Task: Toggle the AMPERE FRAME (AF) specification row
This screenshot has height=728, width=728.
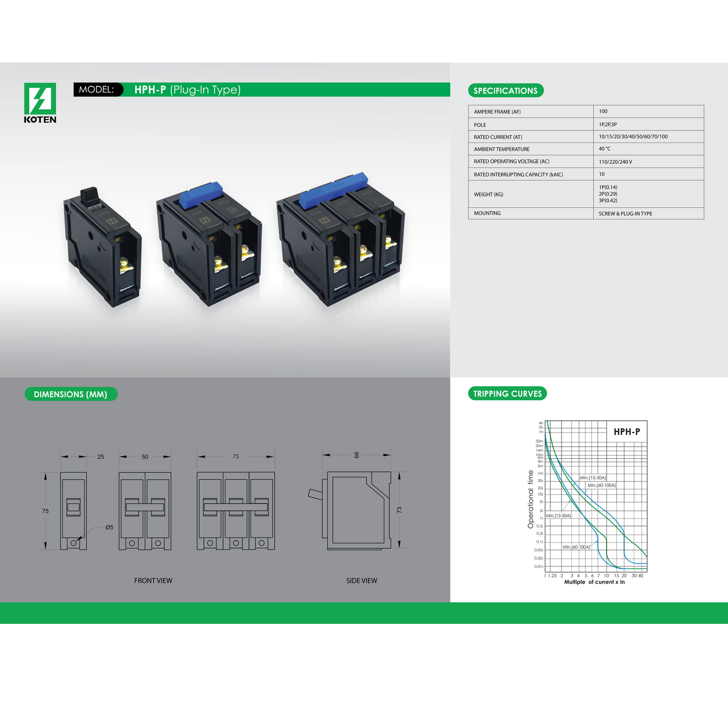Action: (x=585, y=111)
